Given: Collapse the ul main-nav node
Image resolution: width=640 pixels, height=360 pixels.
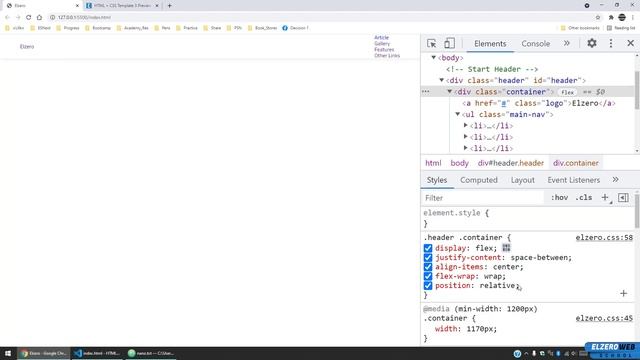Looking at the screenshot, I should tap(458, 114).
